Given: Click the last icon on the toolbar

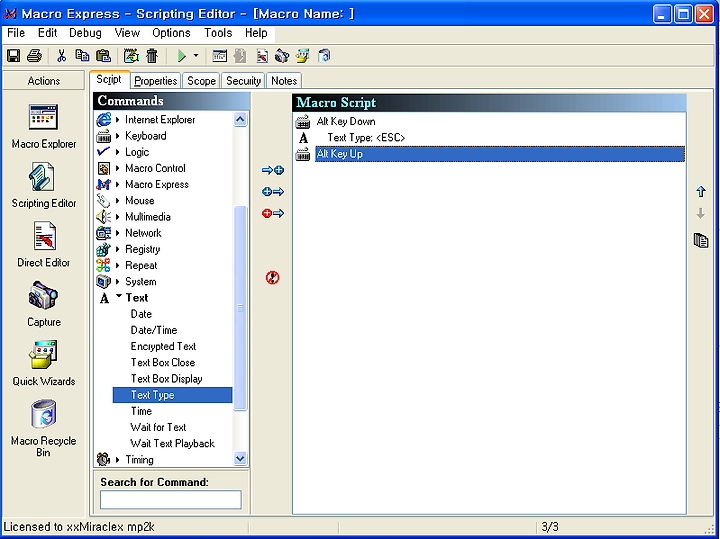Looking at the screenshot, I should [324, 56].
